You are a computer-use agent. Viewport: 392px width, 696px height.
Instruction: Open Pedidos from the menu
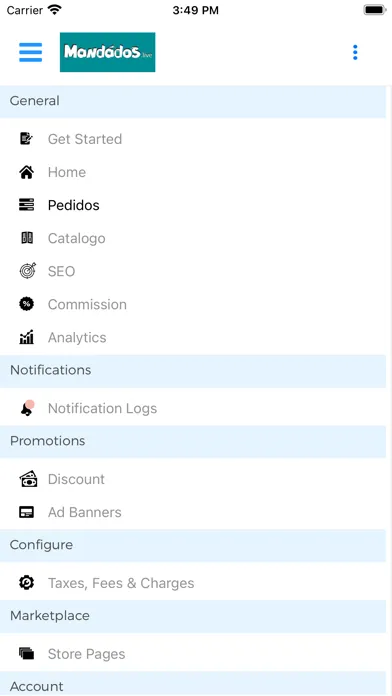74,205
